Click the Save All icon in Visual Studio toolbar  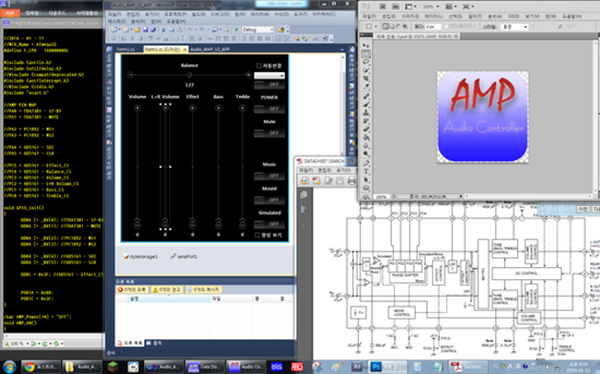[x=153, y=29]
